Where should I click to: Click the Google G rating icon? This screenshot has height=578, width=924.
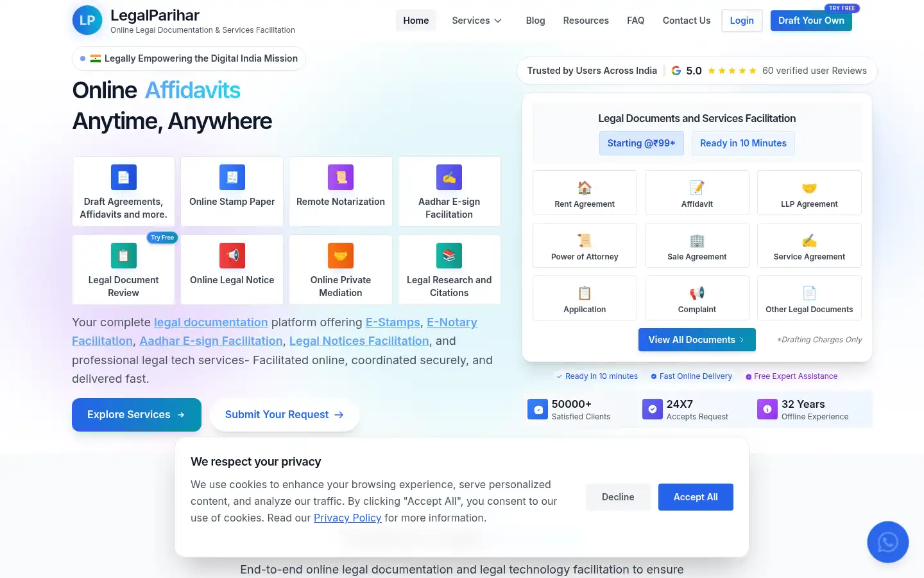tap(676, 71)
